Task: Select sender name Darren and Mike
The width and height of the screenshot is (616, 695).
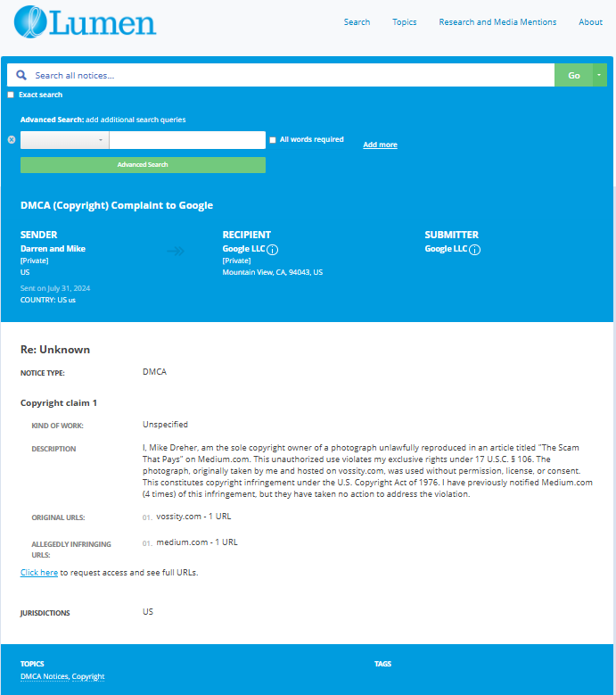Action: (53, 249)
